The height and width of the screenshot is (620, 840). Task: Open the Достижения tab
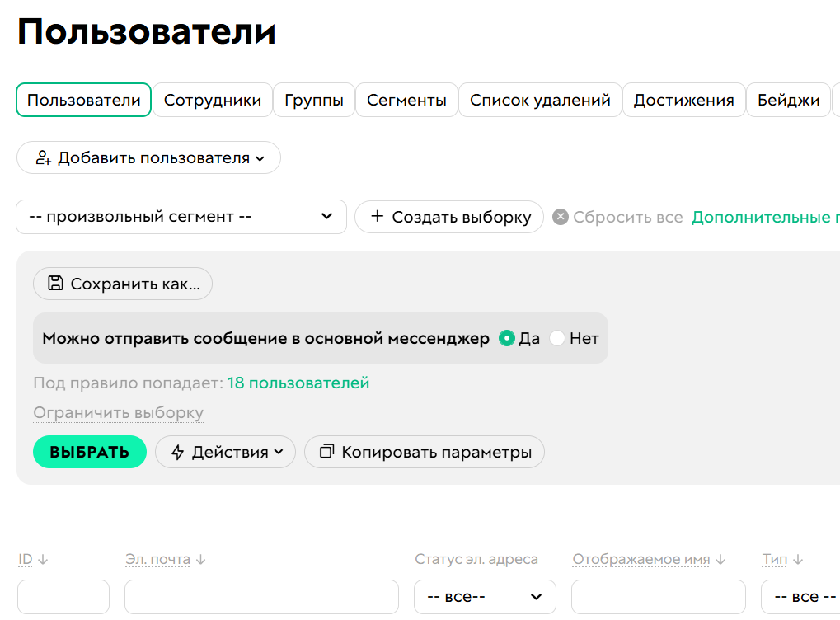(x=683, y=100)
